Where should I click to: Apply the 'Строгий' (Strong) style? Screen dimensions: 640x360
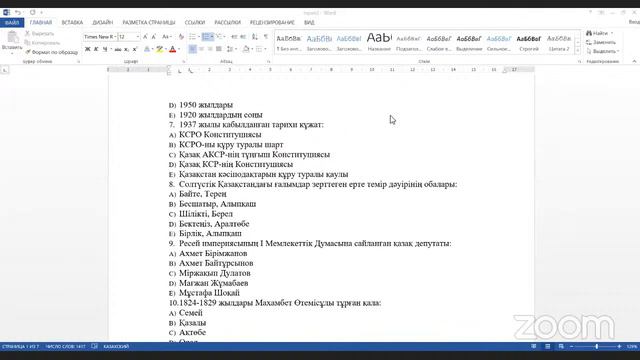coord(529,42)
